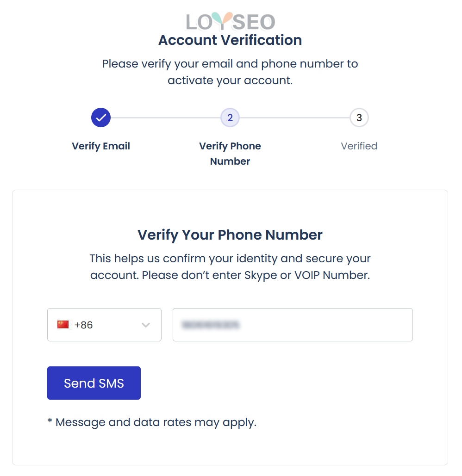Click the progress line between steps 1 and 2
The width and height of the screenshot is (462, 476).
click(166, 117)
